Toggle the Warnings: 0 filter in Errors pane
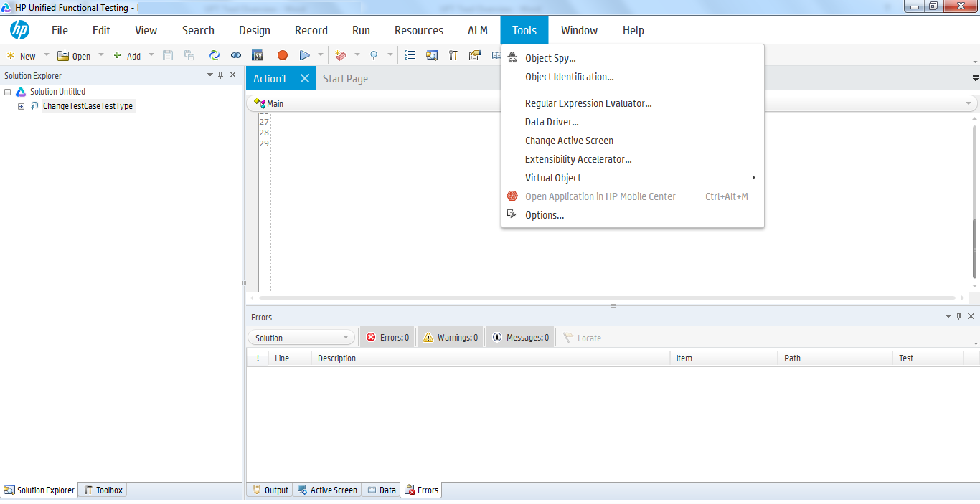Viewport: 980px width, 504px height. pyautogui.click(x=450, y=336)
